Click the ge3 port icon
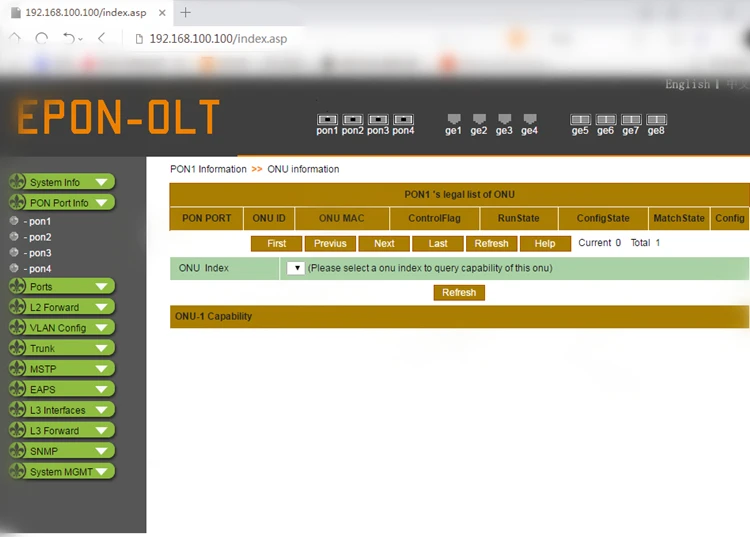Image resolution: width=750 pixels, height=537 pixels. [505, 119]
